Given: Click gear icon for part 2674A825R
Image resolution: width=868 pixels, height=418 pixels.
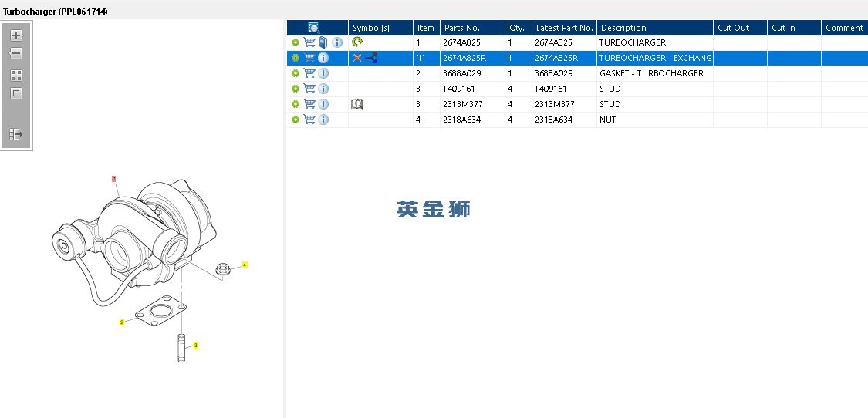Looking at the screenshot, I should click(x=296, y=58).
